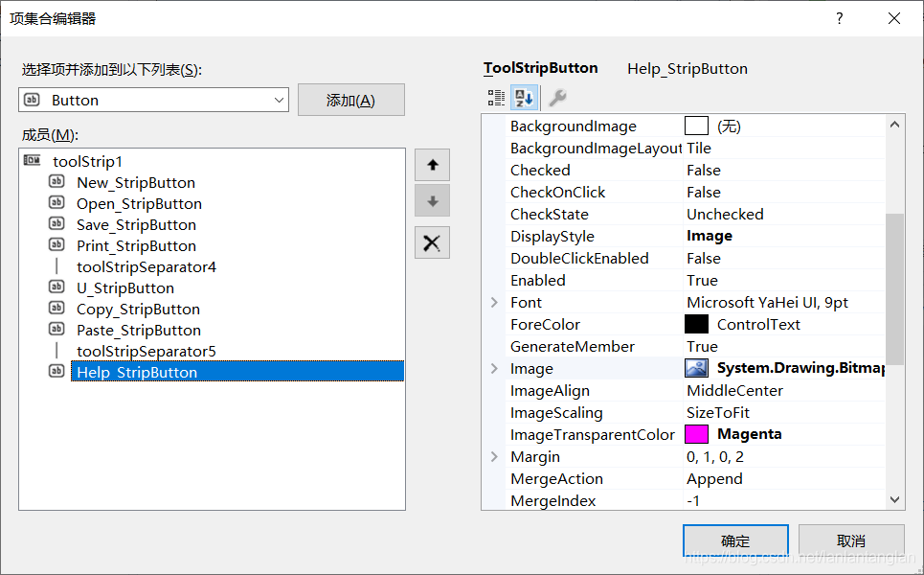Select Copy_StripButton member
This screenshot has width=924, height=575.
click(x=138, y=309)
